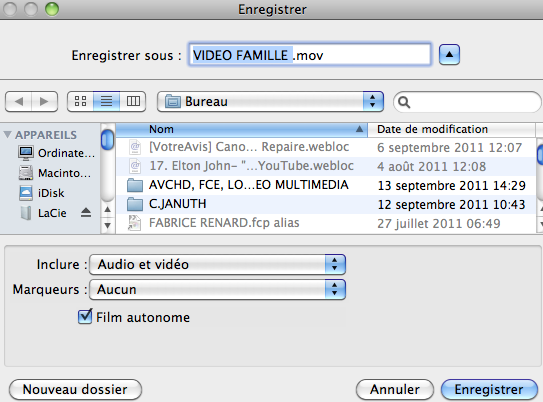Eject the LaCie drive
This screenshot has width=543, height=402.
(86, 212)
